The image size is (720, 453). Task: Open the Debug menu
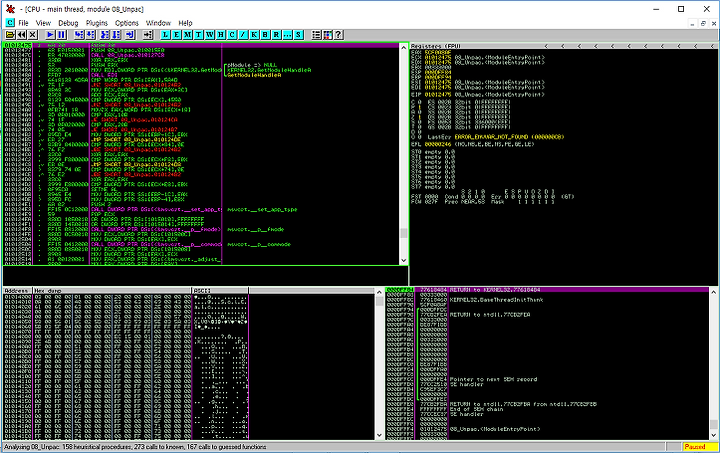68,23
